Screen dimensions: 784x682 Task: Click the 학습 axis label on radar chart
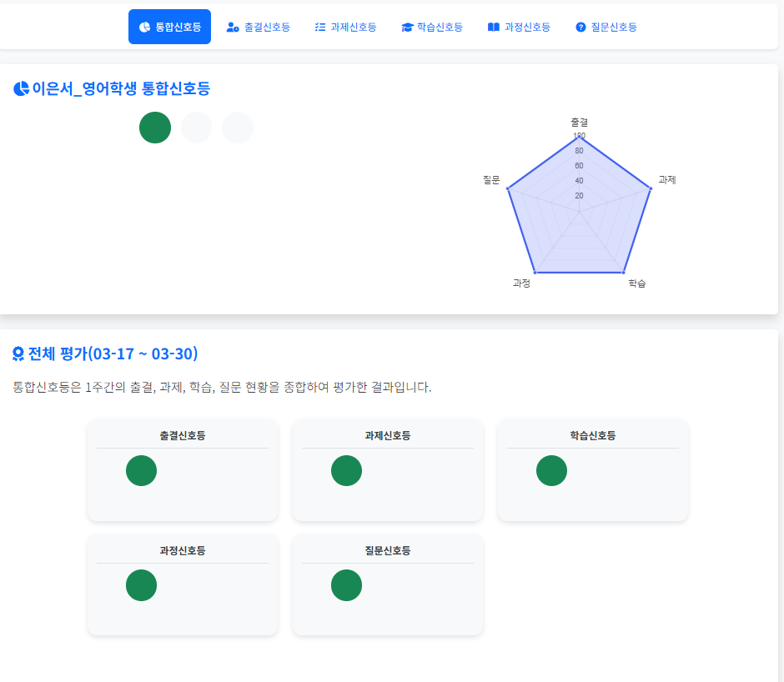(x=637, y=283)
